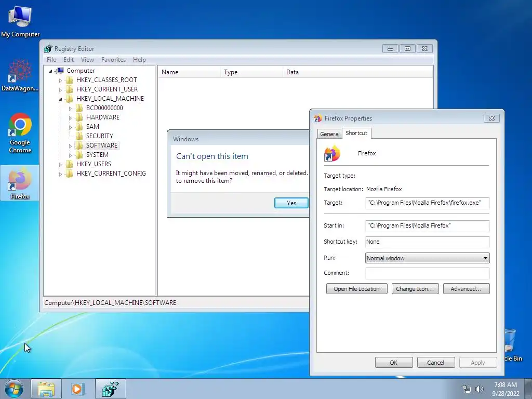
Task: Click the Name column header
Action: tap(189, 72)
